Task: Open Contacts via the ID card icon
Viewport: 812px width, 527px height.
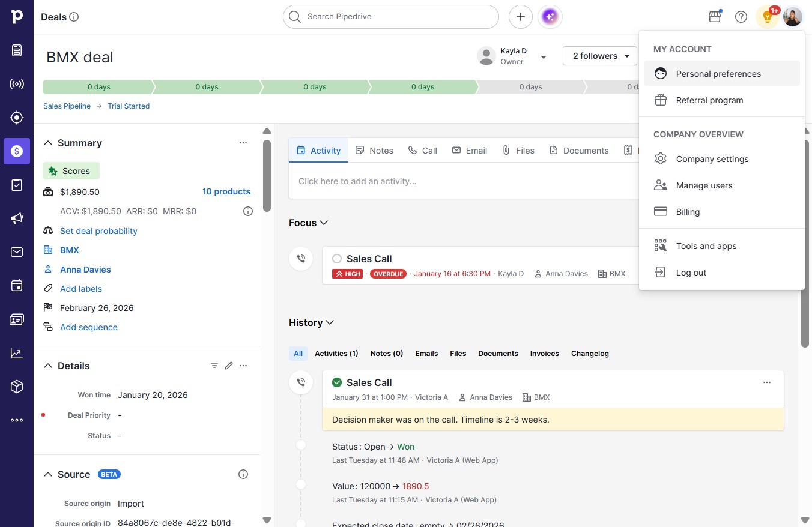Action: pyautogui.click(x=17, y=319)
